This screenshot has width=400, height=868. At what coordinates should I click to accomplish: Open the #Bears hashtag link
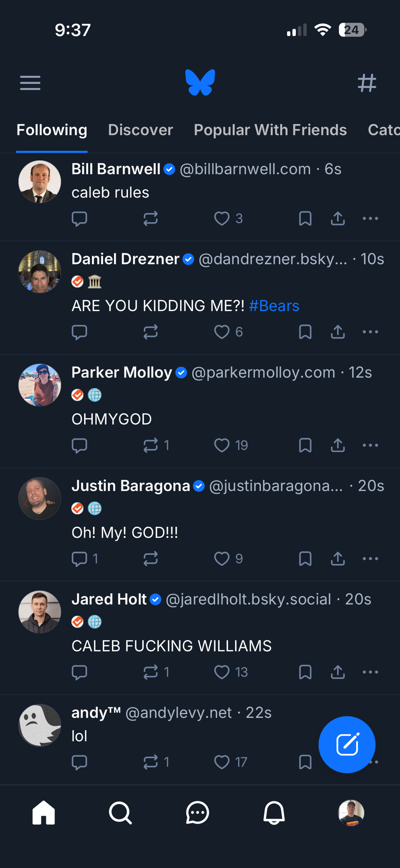pos(274,306)
